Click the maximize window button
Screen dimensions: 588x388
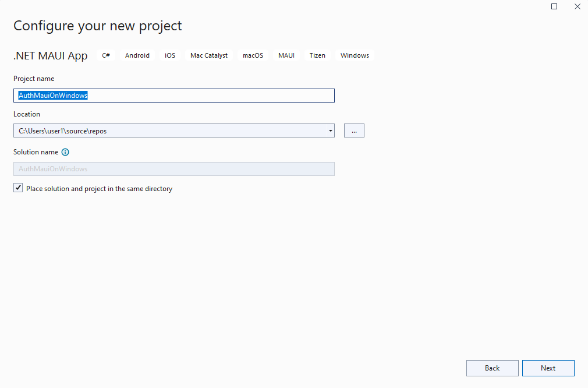tap(554, 6)
